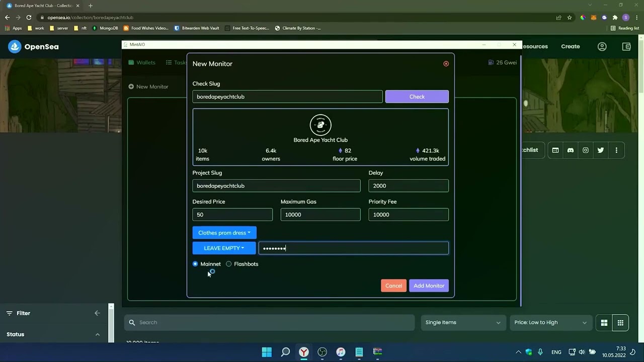The image size is (644, 362).
Task: Click the ENG language indicator
Action: [x=556, y=352]
